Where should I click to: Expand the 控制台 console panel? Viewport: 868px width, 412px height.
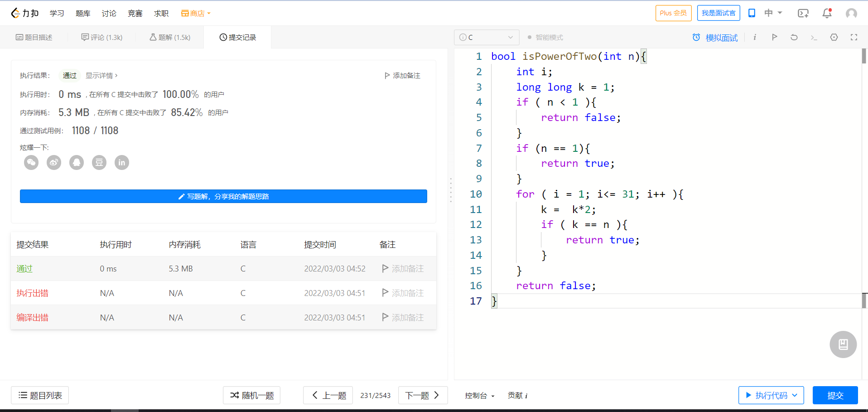(x=479, y=395)
